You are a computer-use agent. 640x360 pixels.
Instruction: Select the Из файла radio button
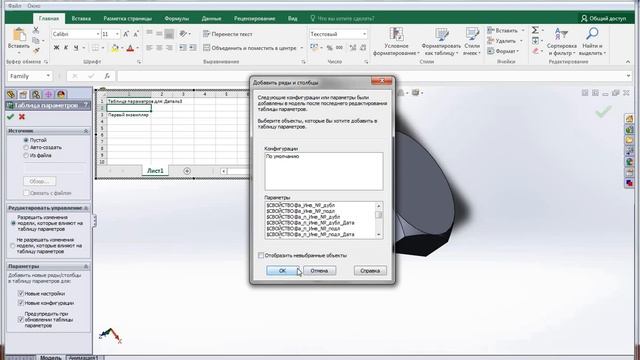pyautogui.click(x=26, y=156)
